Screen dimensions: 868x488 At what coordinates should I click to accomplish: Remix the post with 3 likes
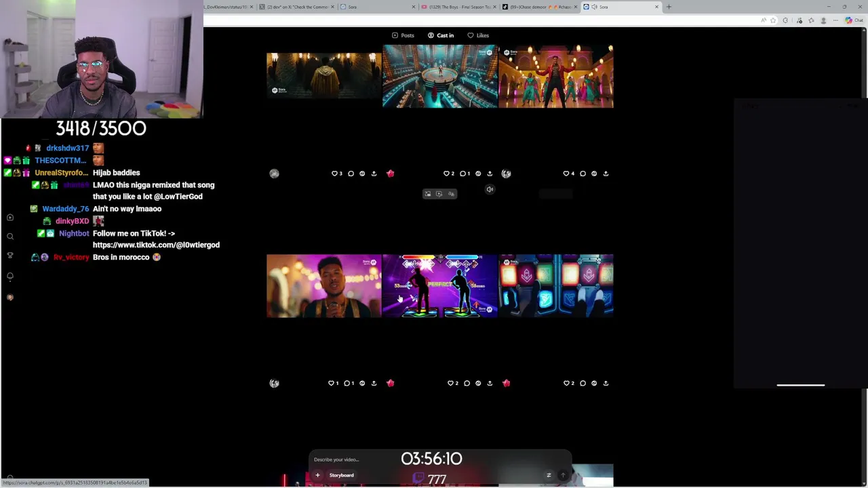pyautogui.click(x=362, y=174)
